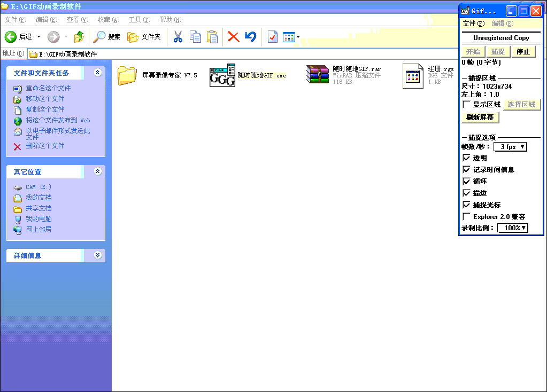
Task: Open the Views button dropdown arrow
Action: click(298, 37)
